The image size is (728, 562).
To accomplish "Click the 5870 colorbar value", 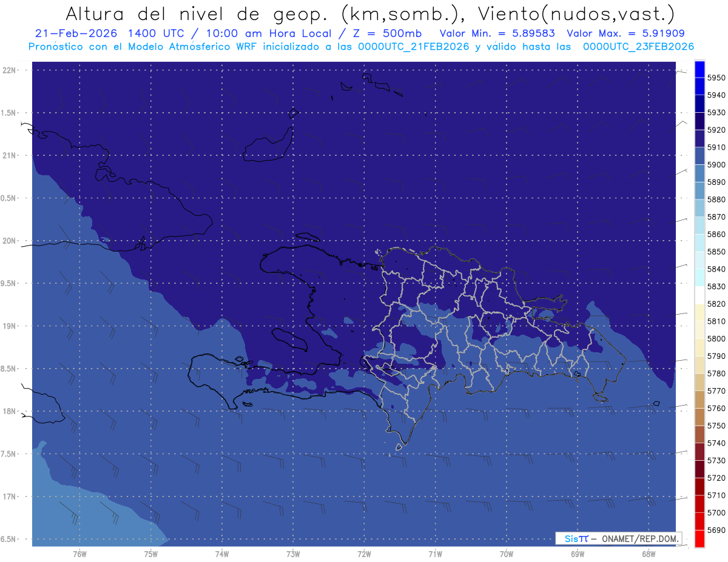I will (716, 217).
